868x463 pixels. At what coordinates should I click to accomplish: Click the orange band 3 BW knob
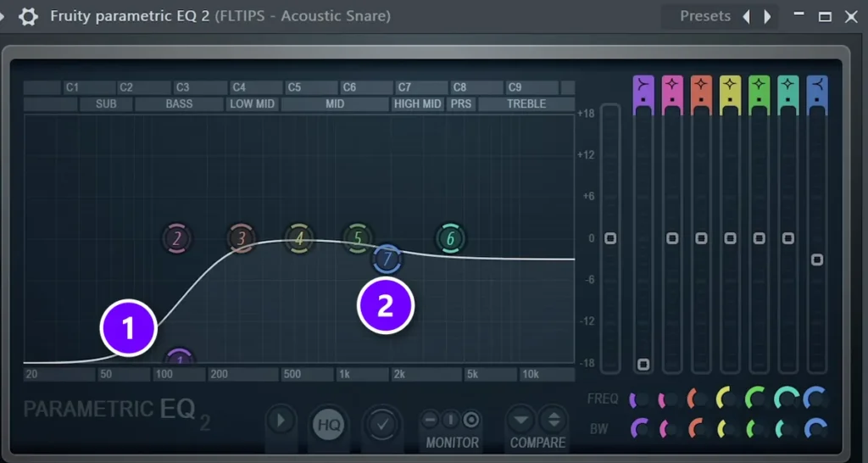pos(698,429)
